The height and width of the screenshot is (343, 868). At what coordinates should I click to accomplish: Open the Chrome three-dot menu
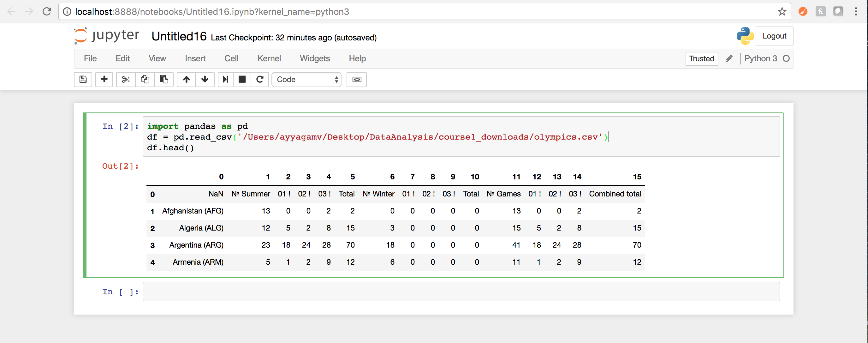pos(856,11)
